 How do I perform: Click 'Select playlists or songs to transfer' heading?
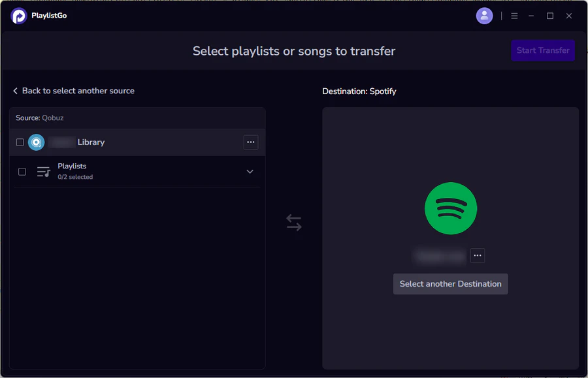pos(294,51)
